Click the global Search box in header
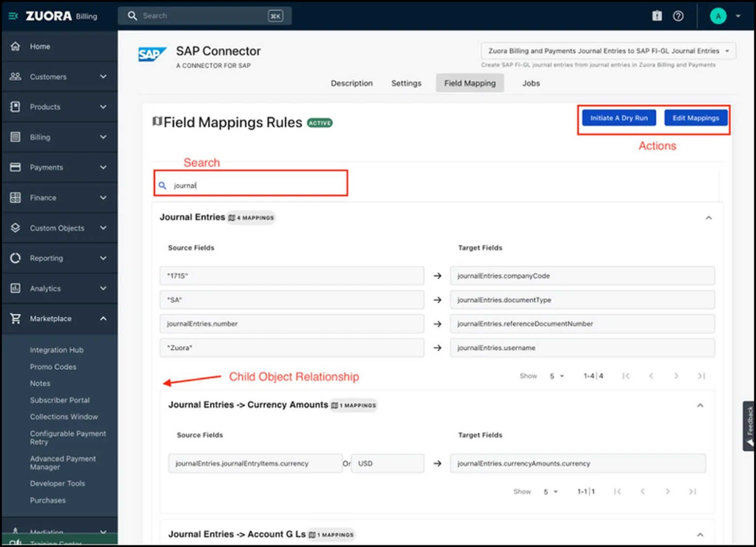 pos(205,16)
